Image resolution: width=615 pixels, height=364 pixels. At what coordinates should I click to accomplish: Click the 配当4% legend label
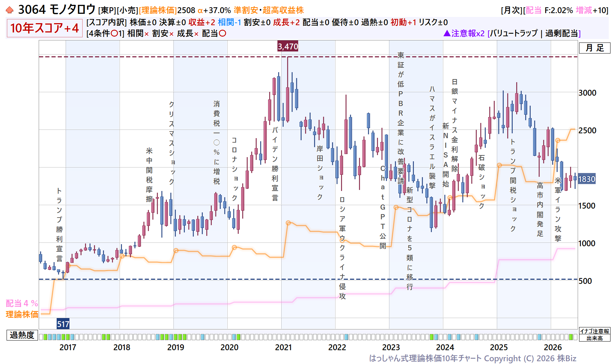(x=22, y=303)
